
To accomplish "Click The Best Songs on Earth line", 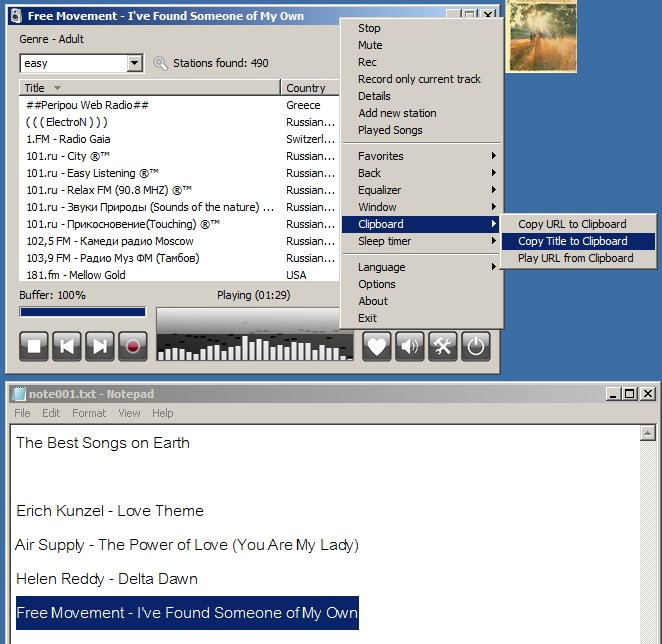I will pos(103,443).
